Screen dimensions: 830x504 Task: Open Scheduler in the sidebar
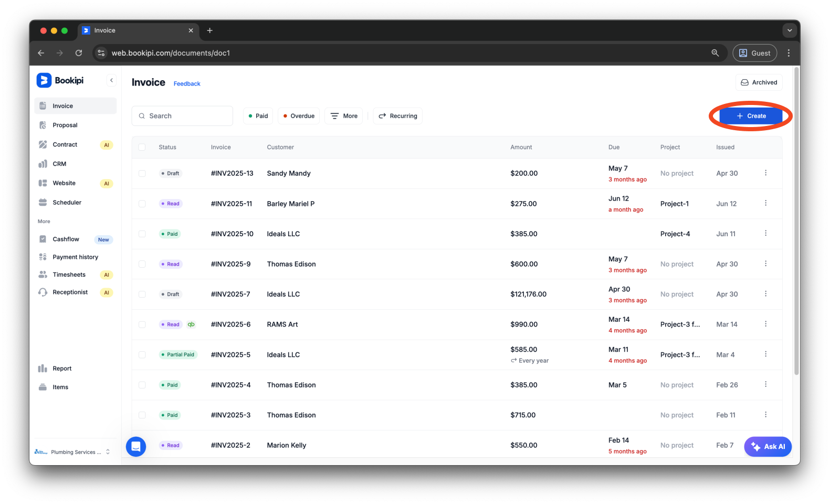[x=76, y=203]
